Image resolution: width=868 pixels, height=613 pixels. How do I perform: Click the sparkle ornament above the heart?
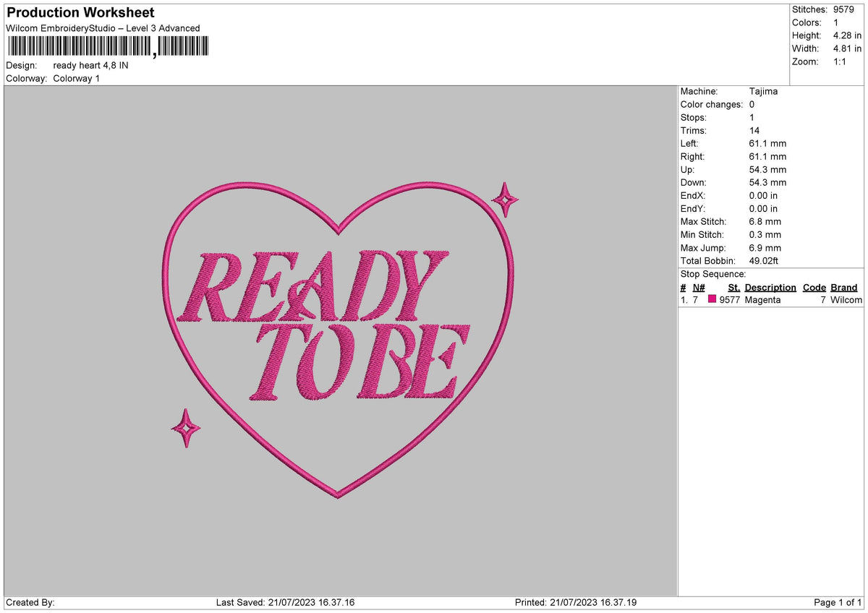506,198
